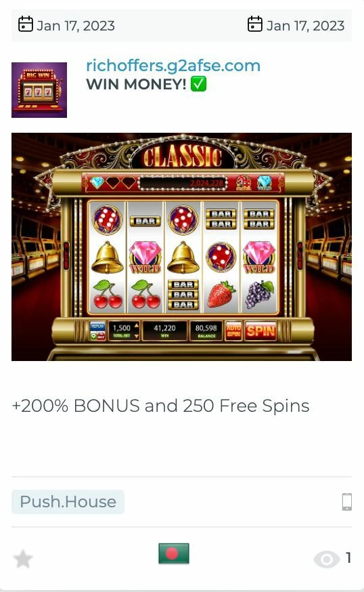364x592 pixels.
Task: Click the Bangladesh flag icon
Action: [x=173, y=553]
